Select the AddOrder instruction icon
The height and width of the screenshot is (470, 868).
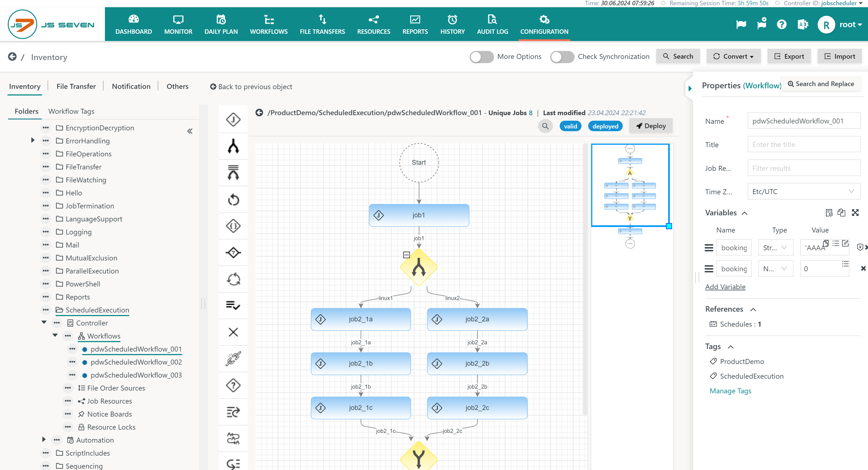[233, 412]
